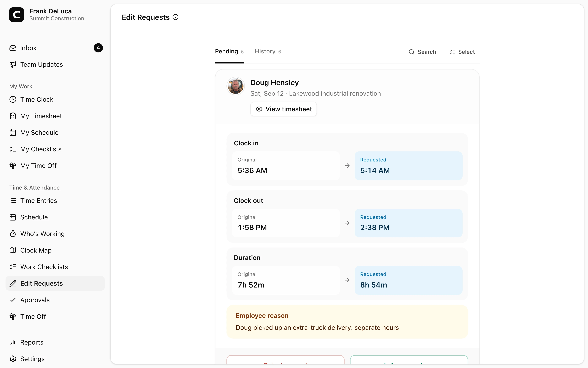Click the Team Updates megaphone icon
This screenshot has width=588, height=368.
13,65
